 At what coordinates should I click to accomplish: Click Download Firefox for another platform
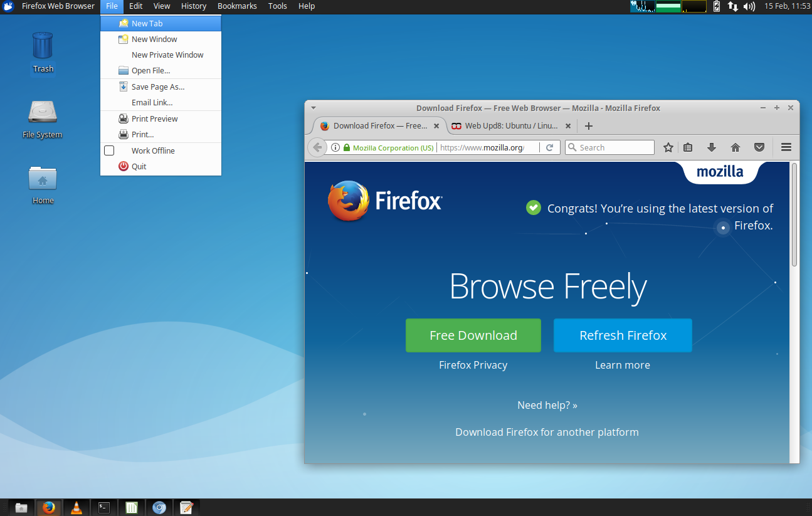[x=547, y=432]
